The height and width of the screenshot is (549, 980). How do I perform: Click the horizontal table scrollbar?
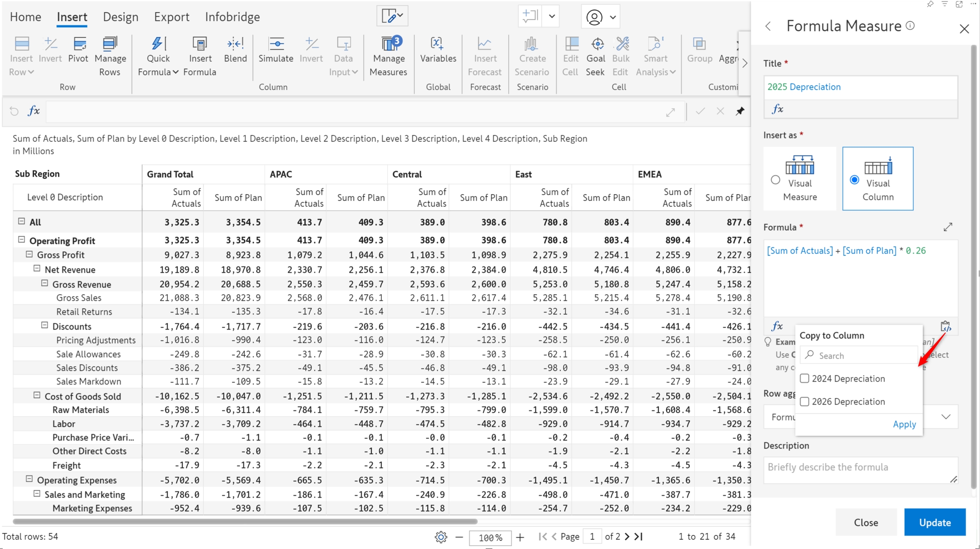(x=245, y=521)
